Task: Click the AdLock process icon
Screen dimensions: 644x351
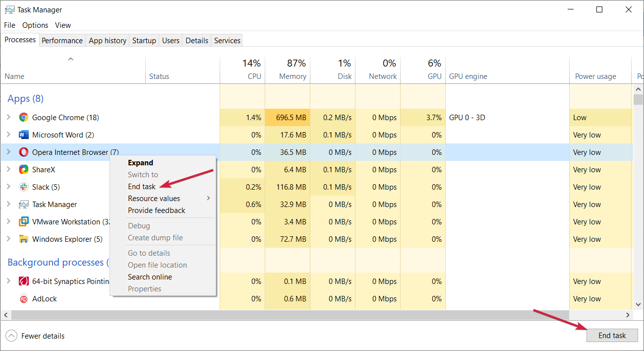Action: coord(23,299)
